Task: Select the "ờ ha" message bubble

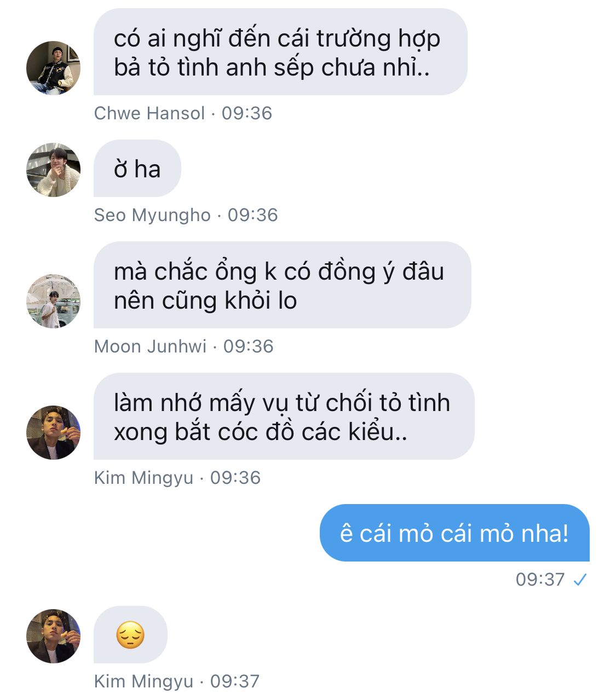Action: pyautogui.click(x=137, y=169)
